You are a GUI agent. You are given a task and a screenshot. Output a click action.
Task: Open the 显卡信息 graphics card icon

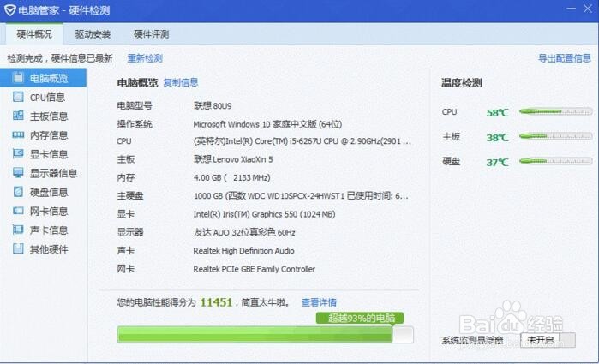18,153
